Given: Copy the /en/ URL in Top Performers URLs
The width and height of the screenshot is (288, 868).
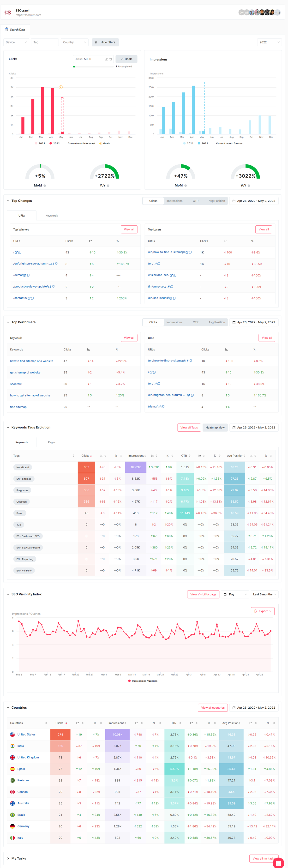Looking at the screenshot, I should click(x=159, y=384).
